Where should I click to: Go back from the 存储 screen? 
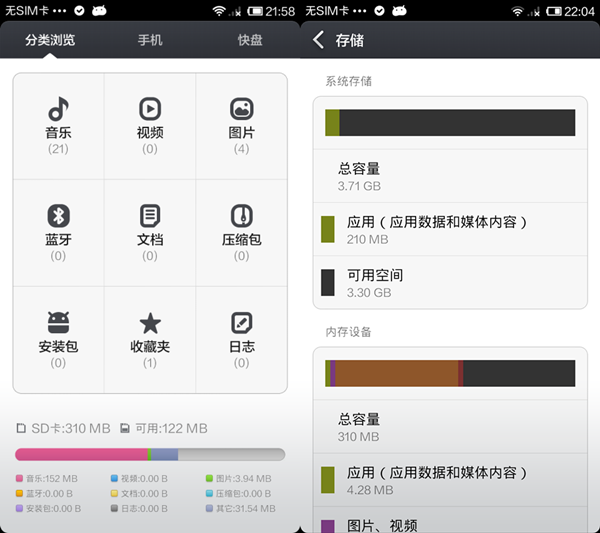319,40
